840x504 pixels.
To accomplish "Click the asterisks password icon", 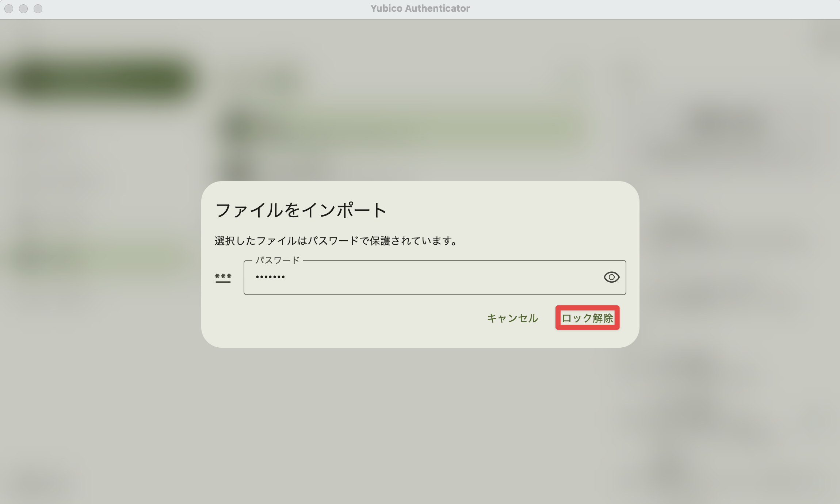I will tap(223, 278).
